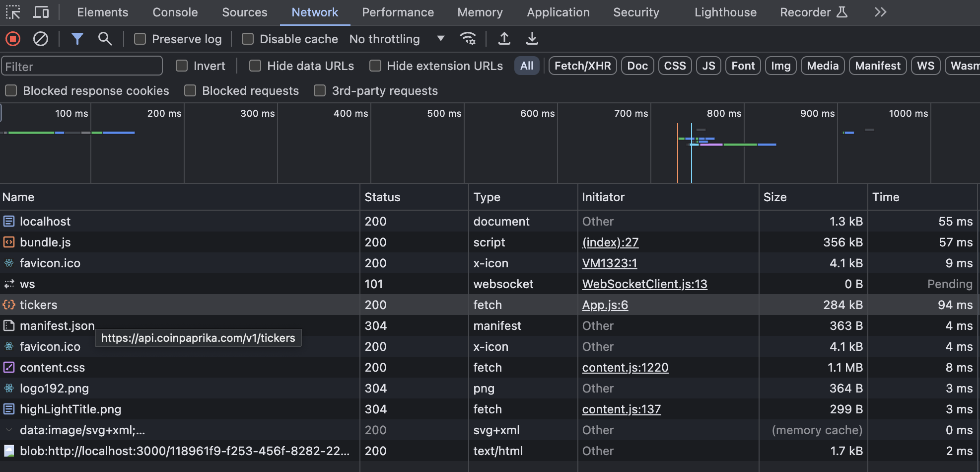The height and width of the screenshot is (472, 980).
Task: Check Blocked requests
Action: tap(190, 90)
